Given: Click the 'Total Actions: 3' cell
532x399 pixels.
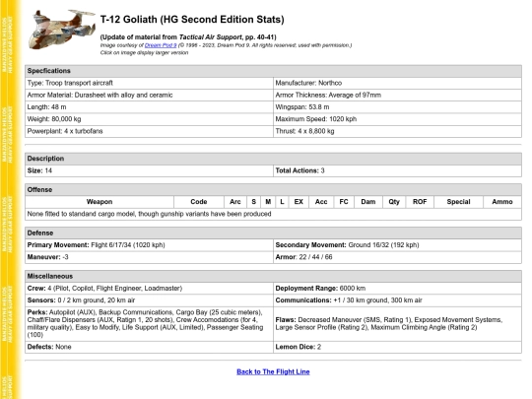Looking at the screenshot, I should [x=397, y=170].
